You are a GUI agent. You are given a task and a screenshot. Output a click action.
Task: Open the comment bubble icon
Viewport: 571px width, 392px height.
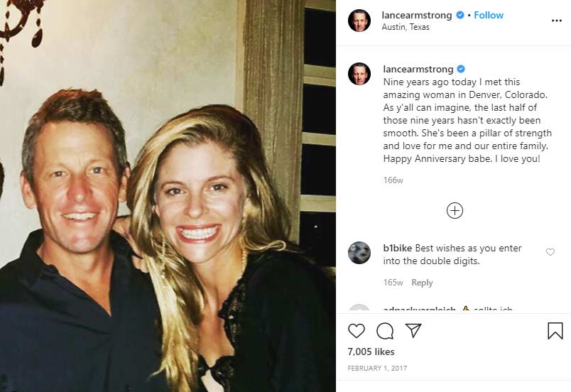click(x=385, y=331)
